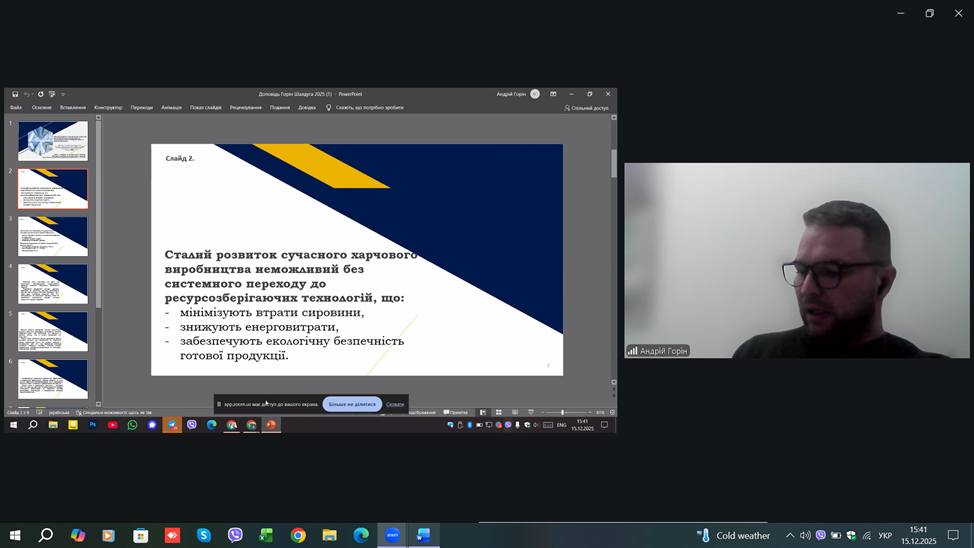Open Excel from the bottom Windows taskbar
This screenshot has width=974, height=548.
point(266,536)
